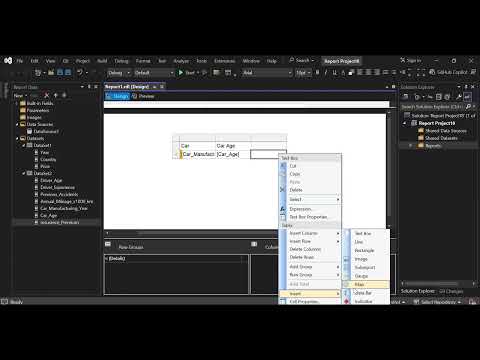
Task: Click the Solution Explorer home icon
Action: pos(406,97)
